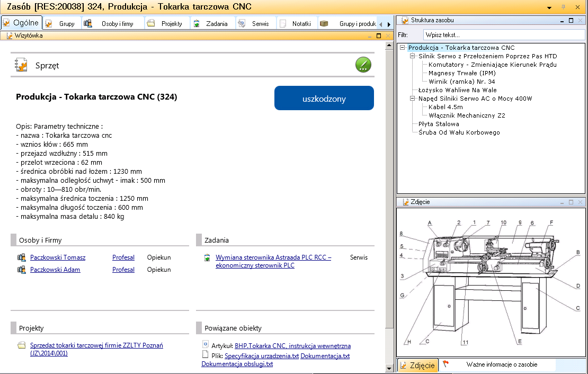Open the Sprzedaż tokarki tarczowej project link
This screenshot has width=588, height=374.
point(96,349)
